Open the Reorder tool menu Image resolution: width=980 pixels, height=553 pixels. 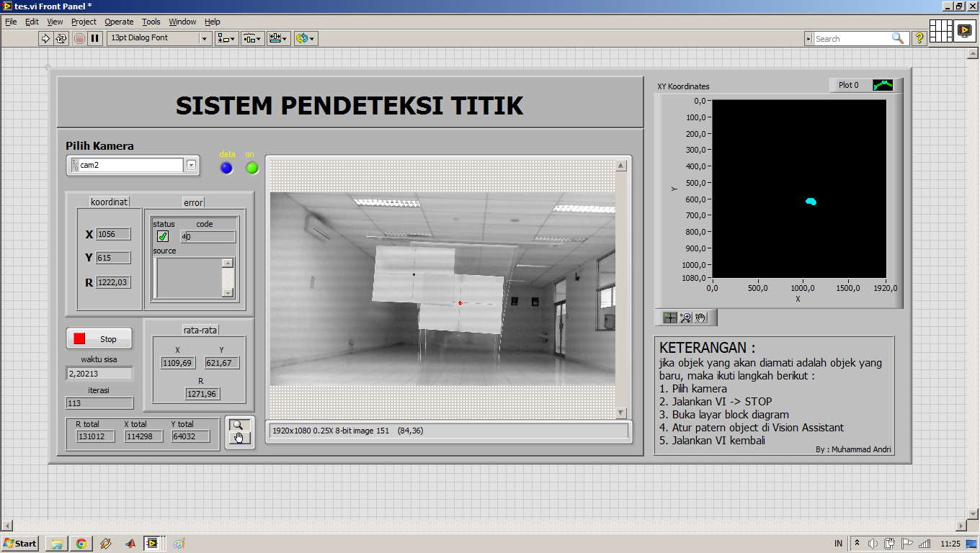pyautogui.click(x=306, y=38)
